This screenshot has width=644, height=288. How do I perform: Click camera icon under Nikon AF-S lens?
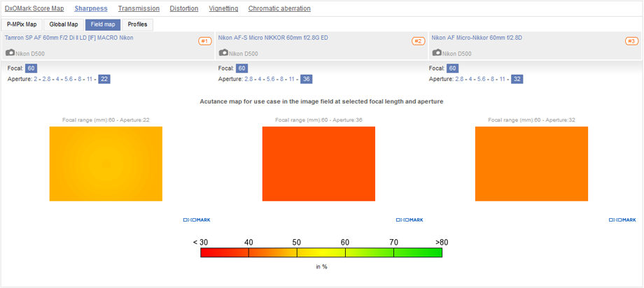coord(223,53)
